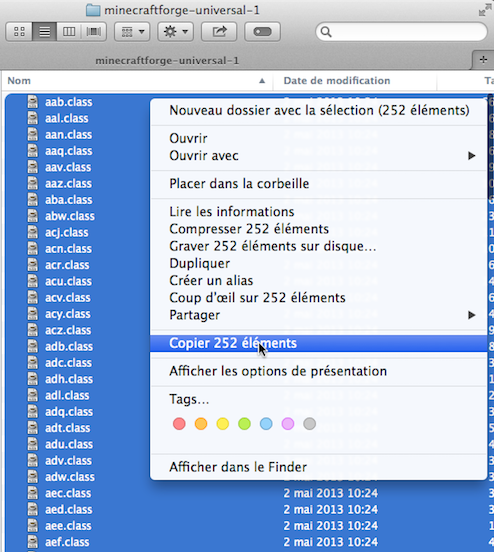Image resolution: width=494 pixels, height=552 pixels.
Task: Sort by the Nom column header
Action: click(x=137, y=81)
